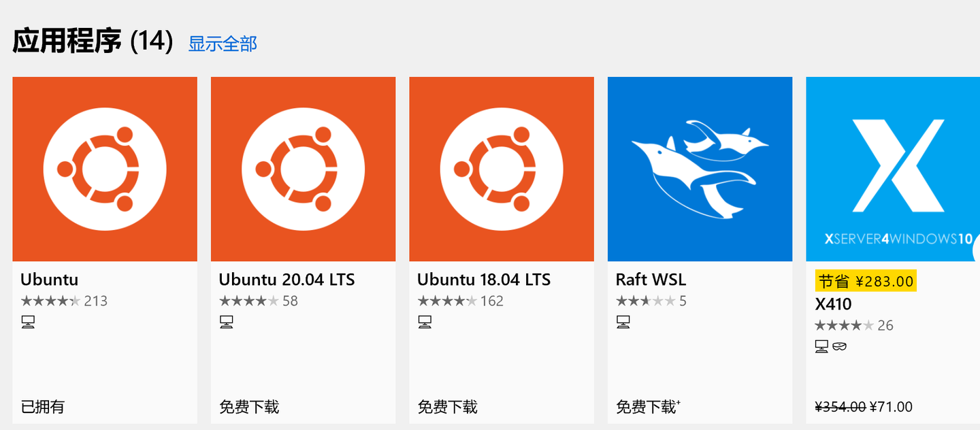Open the Ubuntu 20.04 LTS logo tile
The image size is (980, 430).
pos(303,169)
